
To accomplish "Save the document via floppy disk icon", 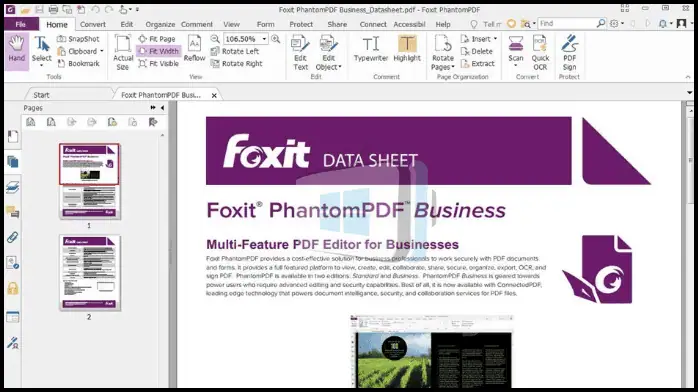I will click(x=39, y=9).
